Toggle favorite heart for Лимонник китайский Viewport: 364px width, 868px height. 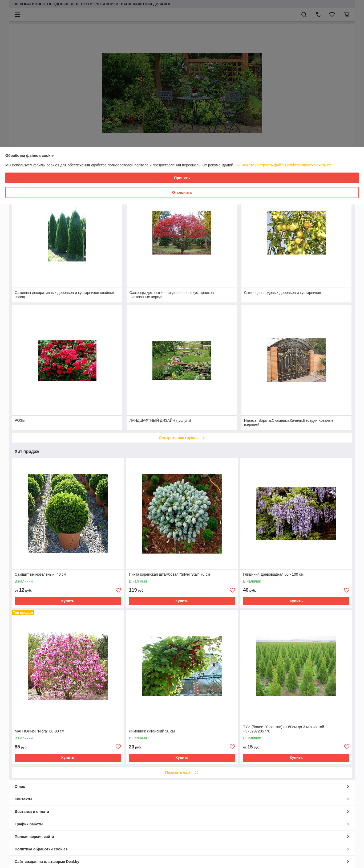pyautogui.click(x=232, y=747)
